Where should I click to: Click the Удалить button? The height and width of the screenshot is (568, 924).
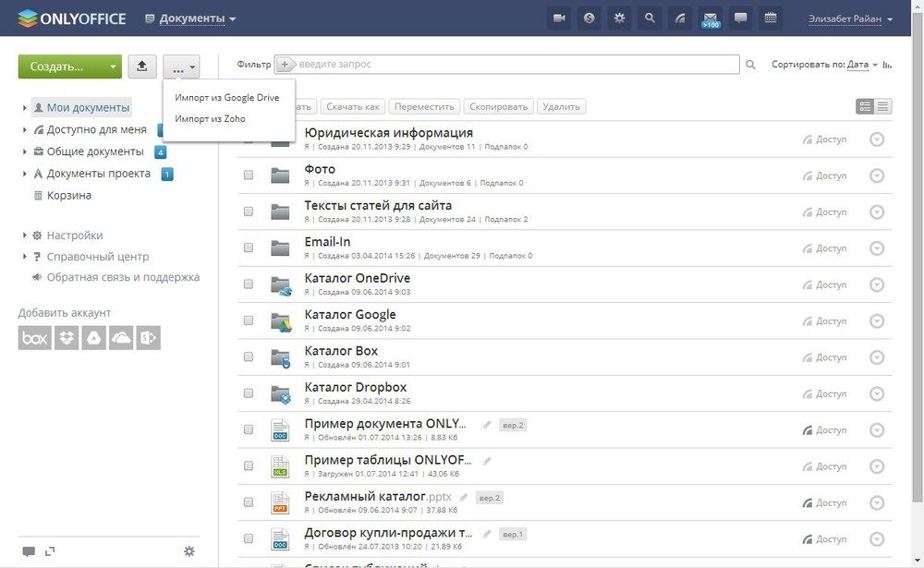point(562,106)
